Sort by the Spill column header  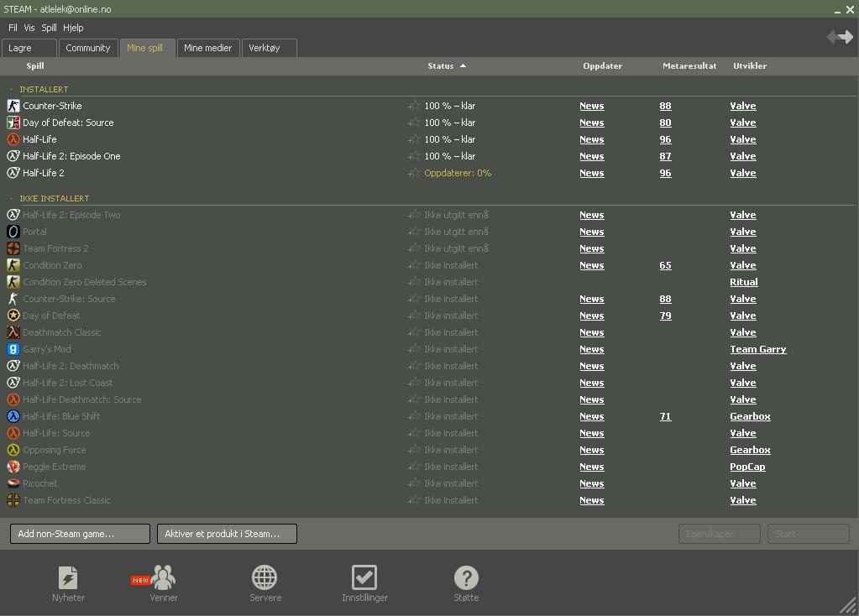[35, 65]
